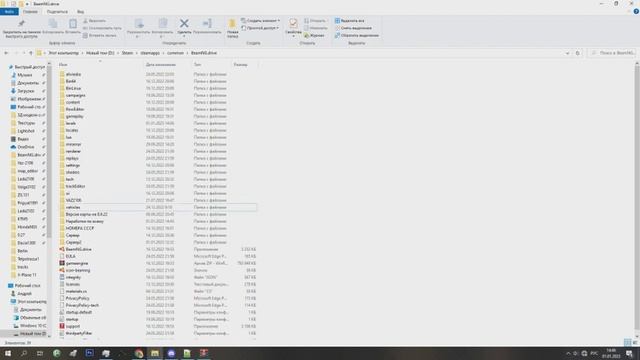Click common in the address breadcrumb
640x360 pixels.
pos(176,53)
